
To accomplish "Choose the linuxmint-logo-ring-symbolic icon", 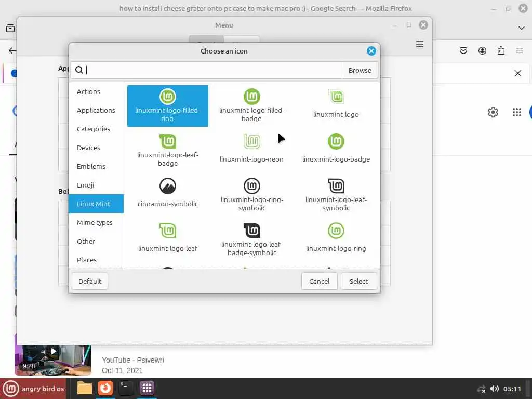I will 252,195.
